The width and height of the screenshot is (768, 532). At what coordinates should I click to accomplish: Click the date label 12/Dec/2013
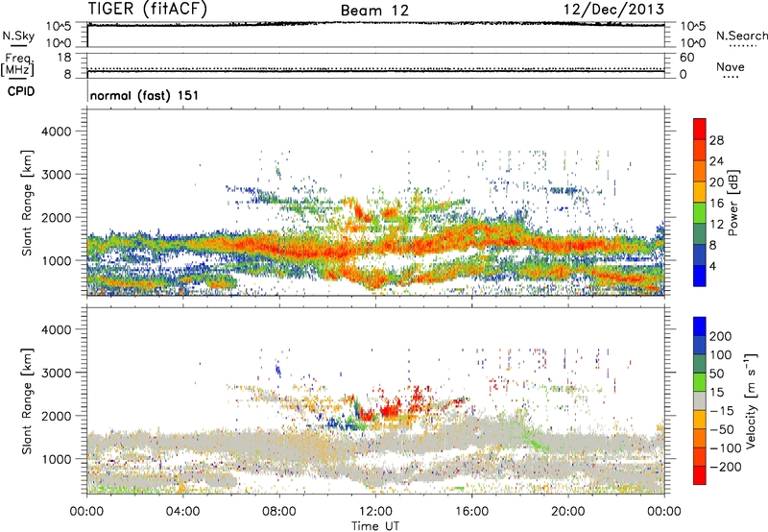(x=613, y=10)
